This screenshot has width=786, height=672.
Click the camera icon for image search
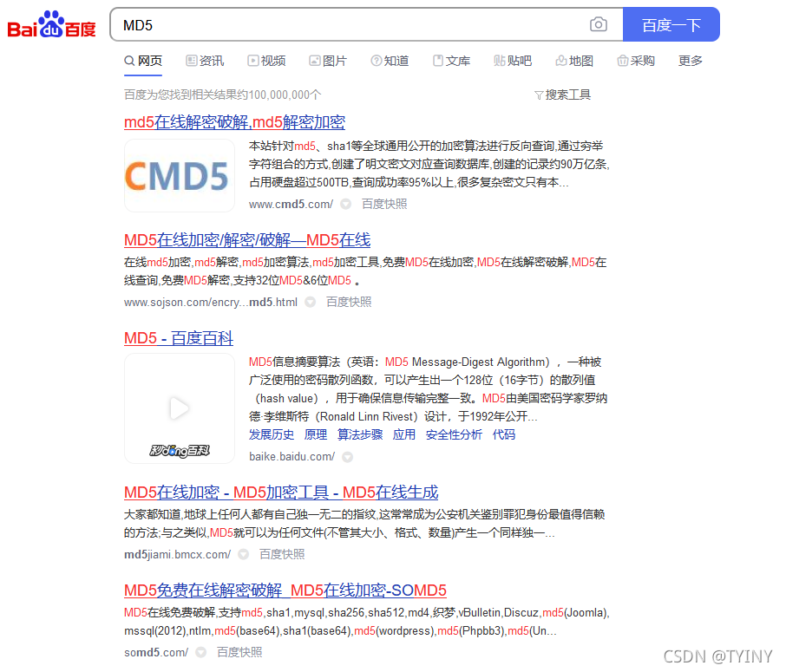[598, 24]
